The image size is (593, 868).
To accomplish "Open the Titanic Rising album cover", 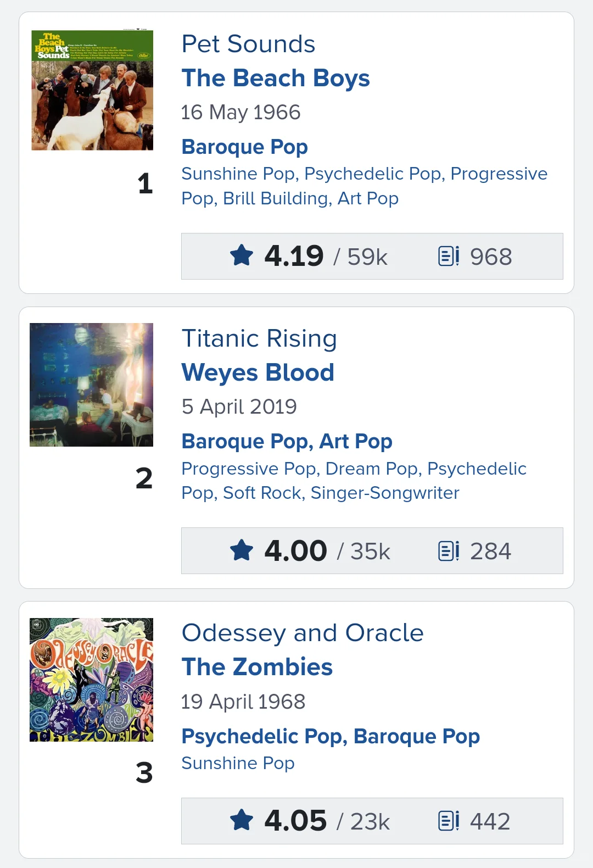I will pos(91,385).
